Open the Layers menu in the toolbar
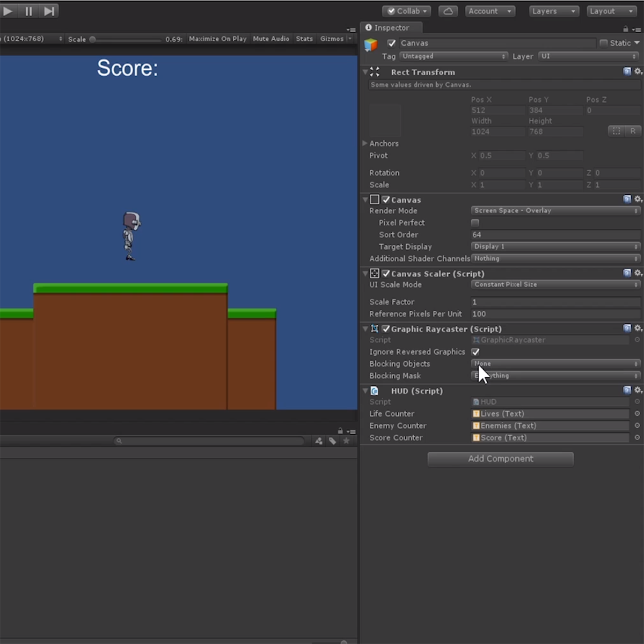 pos(554,11)
